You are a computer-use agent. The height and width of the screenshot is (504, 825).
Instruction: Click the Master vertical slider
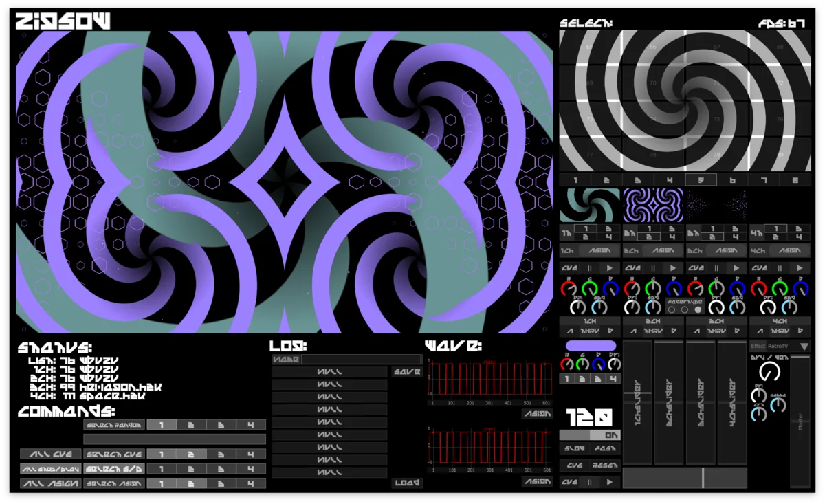[800, 421]
